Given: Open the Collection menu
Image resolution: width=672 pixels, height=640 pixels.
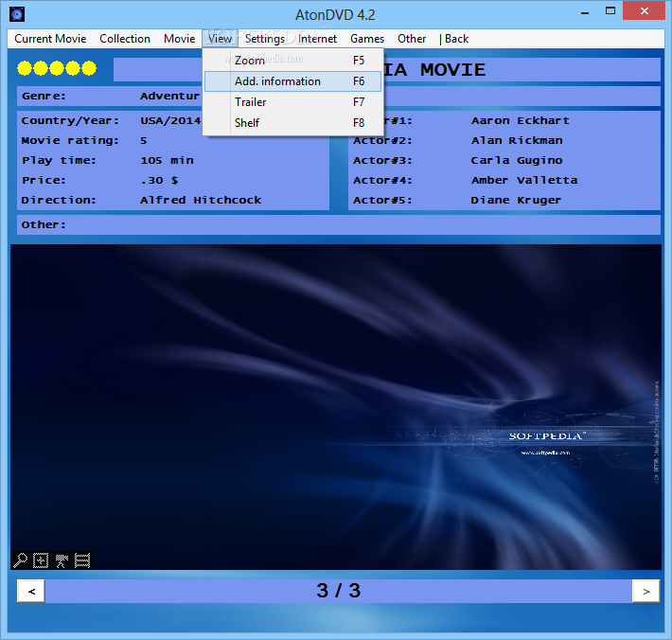Looking at the screenshot, I should (125, 39).
